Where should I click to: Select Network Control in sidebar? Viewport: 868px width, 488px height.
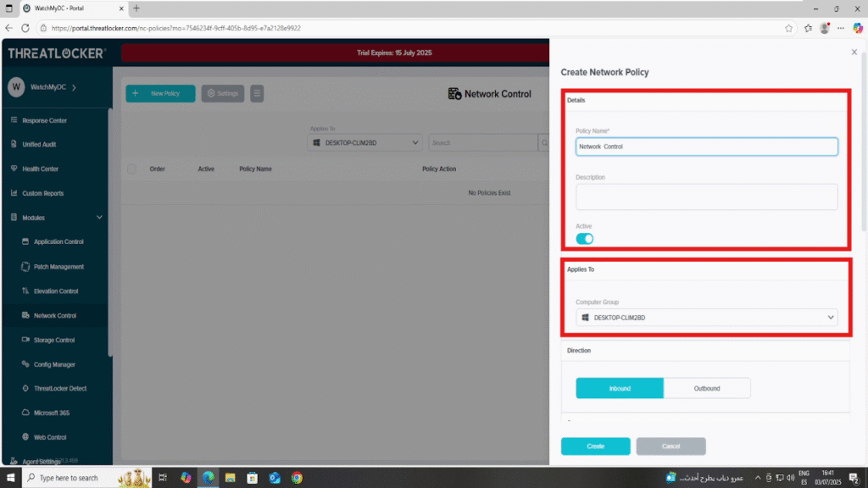click(x=55, y=315)
